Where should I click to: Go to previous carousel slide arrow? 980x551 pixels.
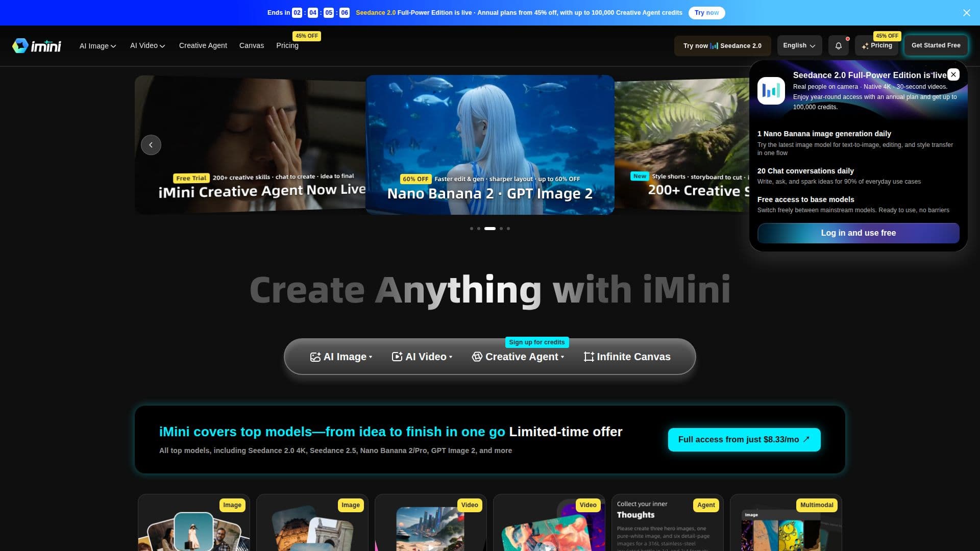coord(151,145)
